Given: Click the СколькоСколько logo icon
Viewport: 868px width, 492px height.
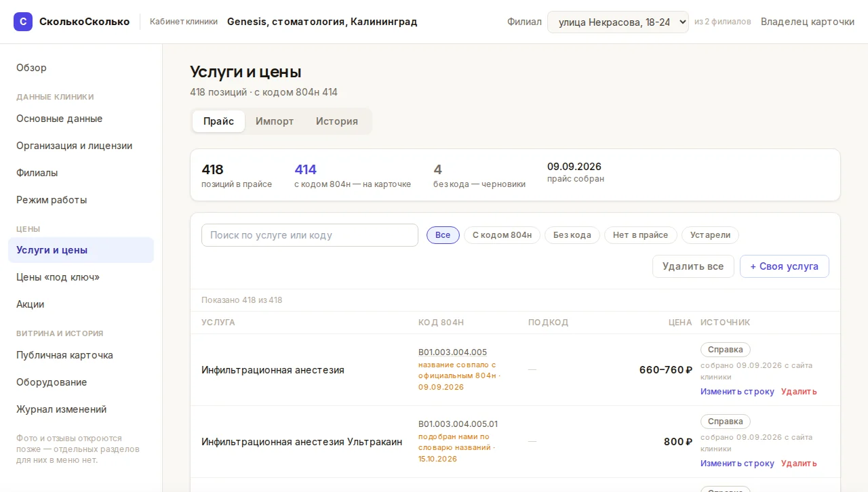Looking at the screenshot, I should [23, 22].
